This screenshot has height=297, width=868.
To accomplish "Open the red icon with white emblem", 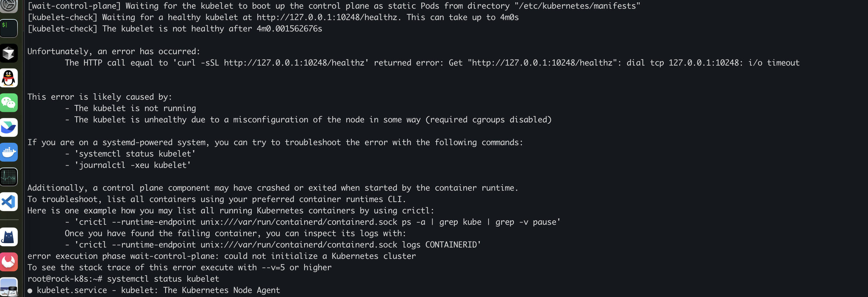I will [x=9, y=262].
